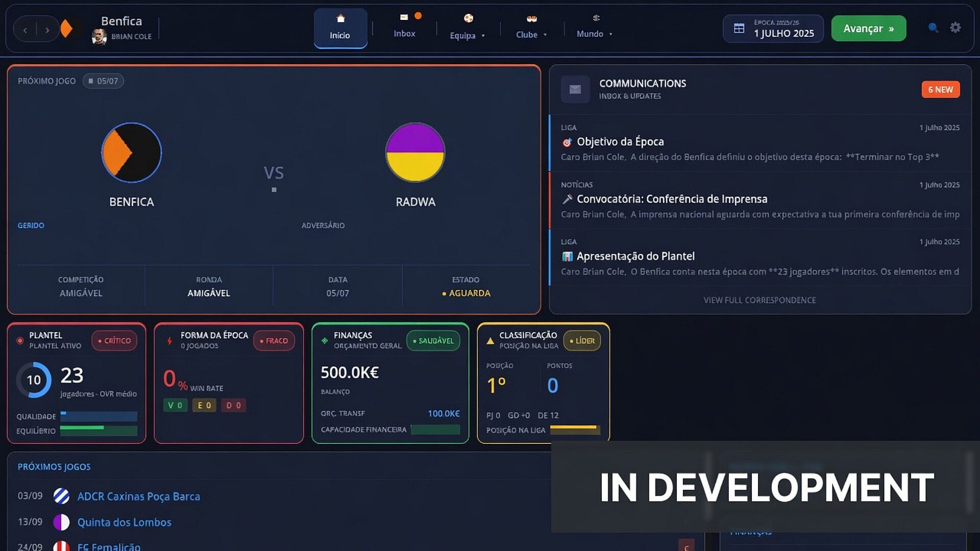
Task: Expand the Equipa menu
Action: click(468, 28)
